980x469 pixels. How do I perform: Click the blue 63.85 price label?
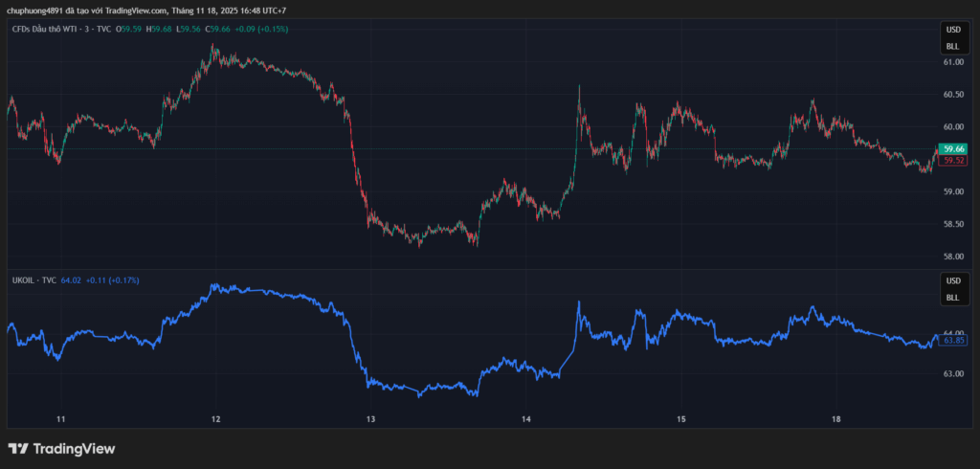click(x=953, y=340)
